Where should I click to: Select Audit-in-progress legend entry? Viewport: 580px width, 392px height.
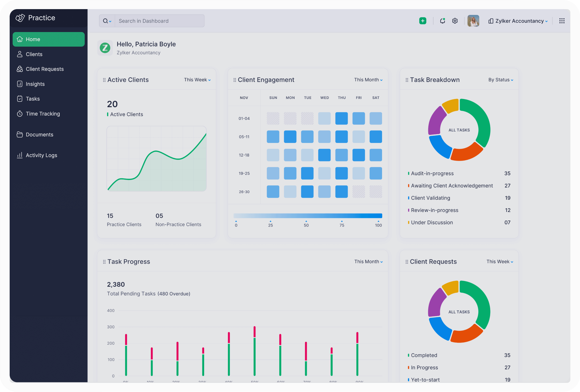tap(432, 173)
